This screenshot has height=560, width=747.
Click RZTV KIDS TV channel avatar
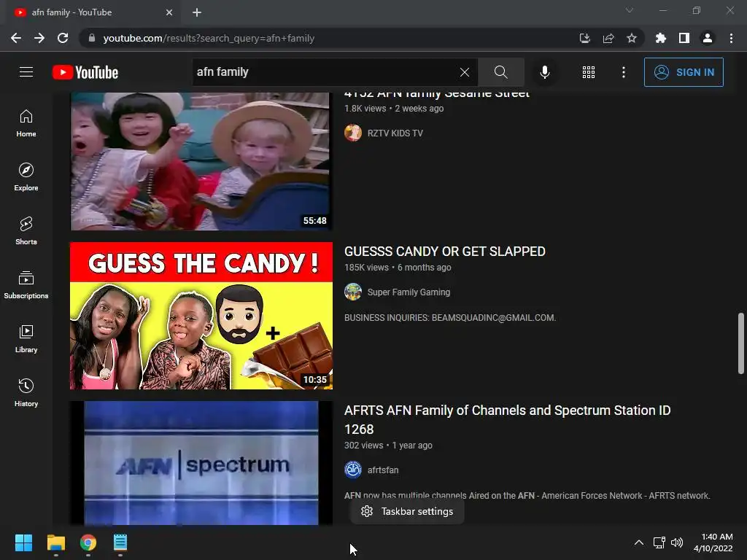pyautogui.click(x=353, y=133)
